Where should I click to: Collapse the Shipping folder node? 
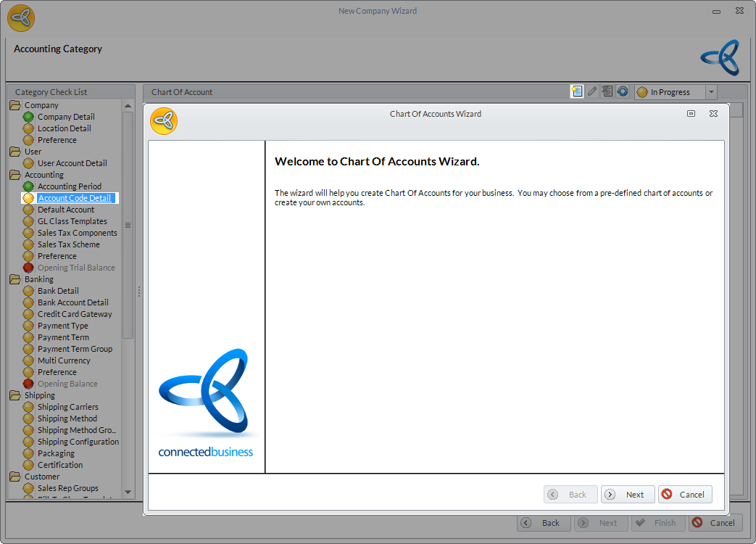(x=15, y=395)
